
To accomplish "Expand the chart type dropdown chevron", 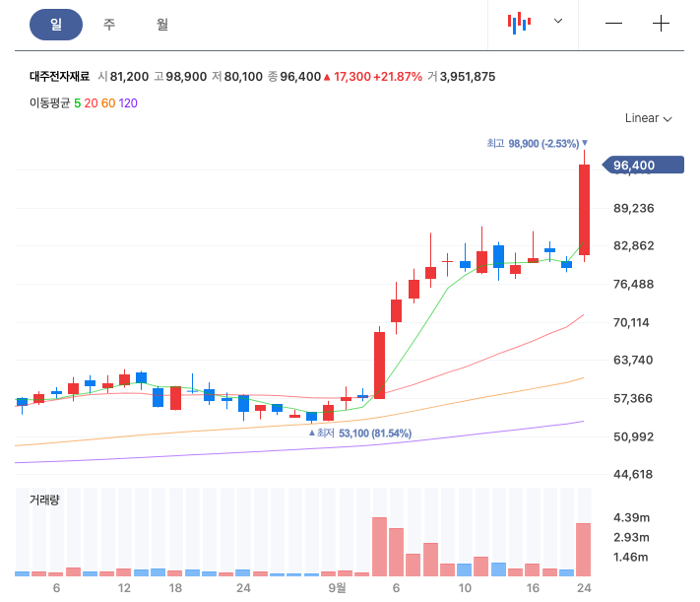I will coord(558,21).
